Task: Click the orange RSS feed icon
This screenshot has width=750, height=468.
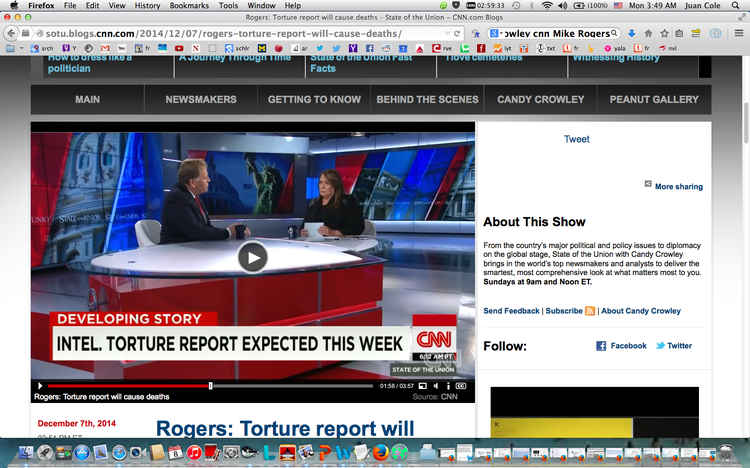Action: [x=590, y=311]
